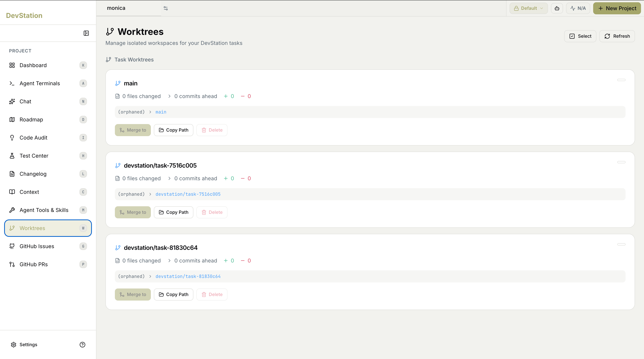
Task: Open Agent Tools & Skills
Action: tap(48, 210)
